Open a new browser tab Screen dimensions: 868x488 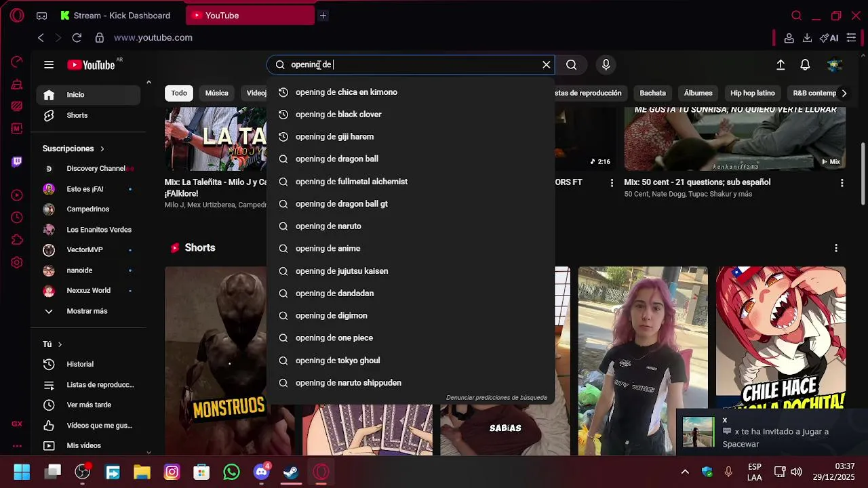pyautogui.click(x=323, y=16)
